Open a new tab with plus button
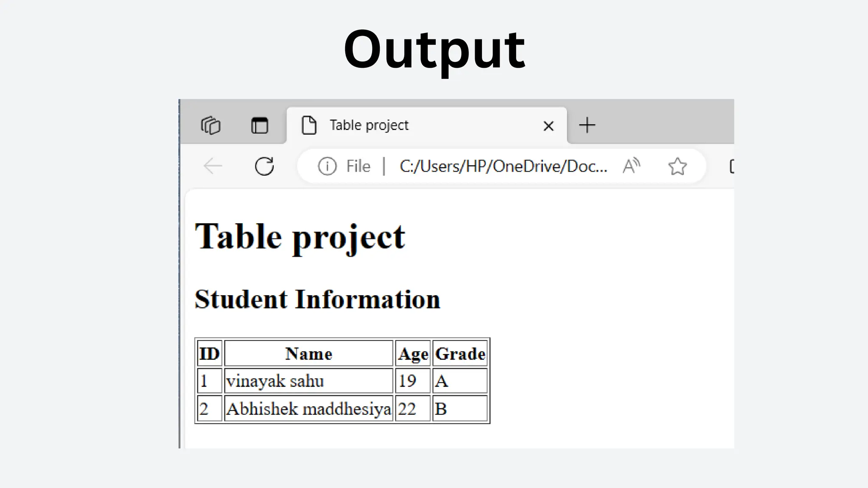This screenshot has height=488, width=868. (x=587, y=125)
